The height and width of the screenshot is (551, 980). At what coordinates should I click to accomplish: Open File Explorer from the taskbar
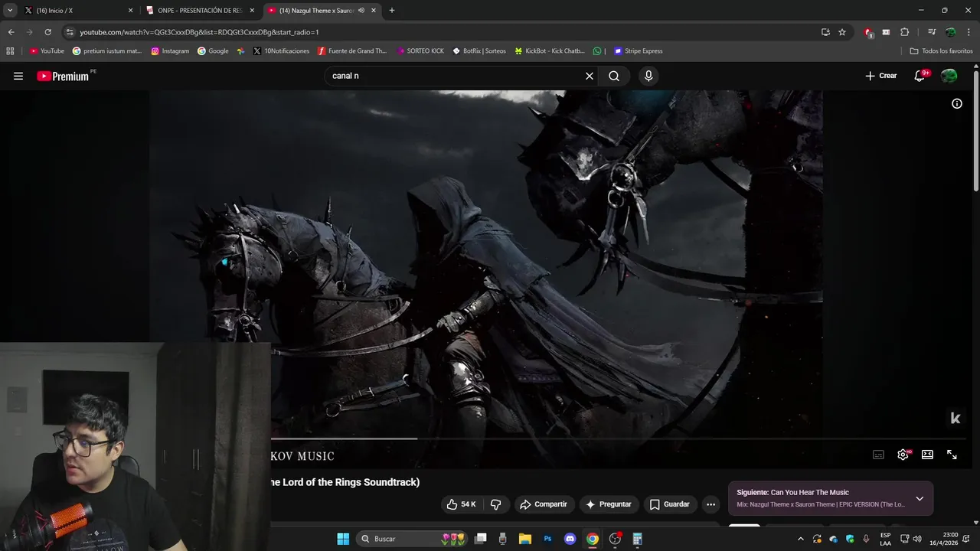tap(525, 539)
